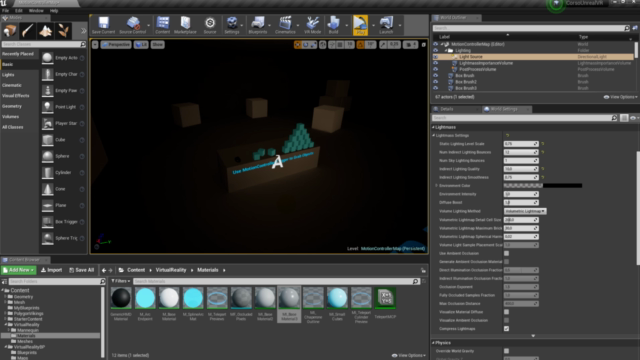This screenshot has width=640, height=360.
Task: Toggle visibility of Light Source actor
Action: (435, 57)
